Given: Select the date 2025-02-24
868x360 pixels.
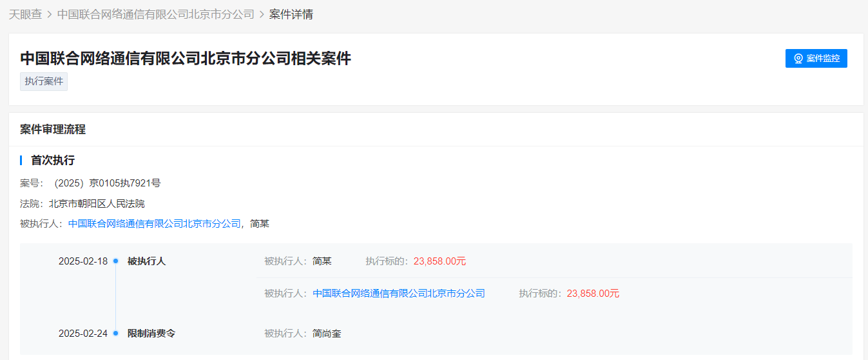Looking at the screenshot, I should coord(83,334).
